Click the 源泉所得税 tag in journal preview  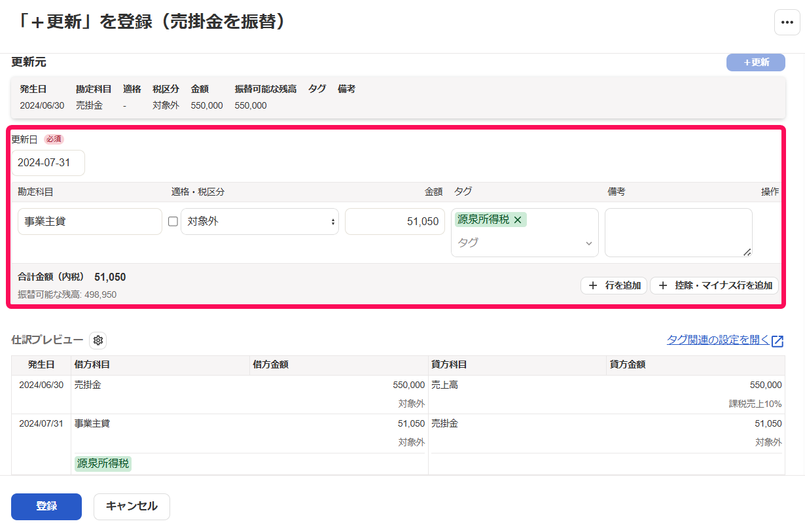103,464
